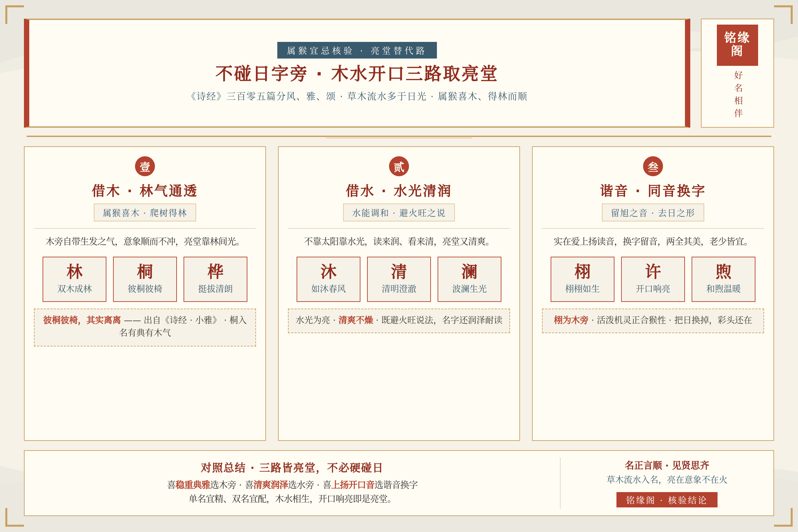Select the 林 character card
The width and height of the screenshot is (798, 532).
coord(74,279)
